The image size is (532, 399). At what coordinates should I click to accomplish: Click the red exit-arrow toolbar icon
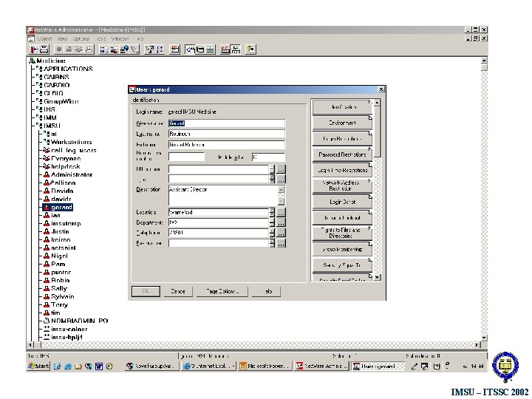click(34, 50)
